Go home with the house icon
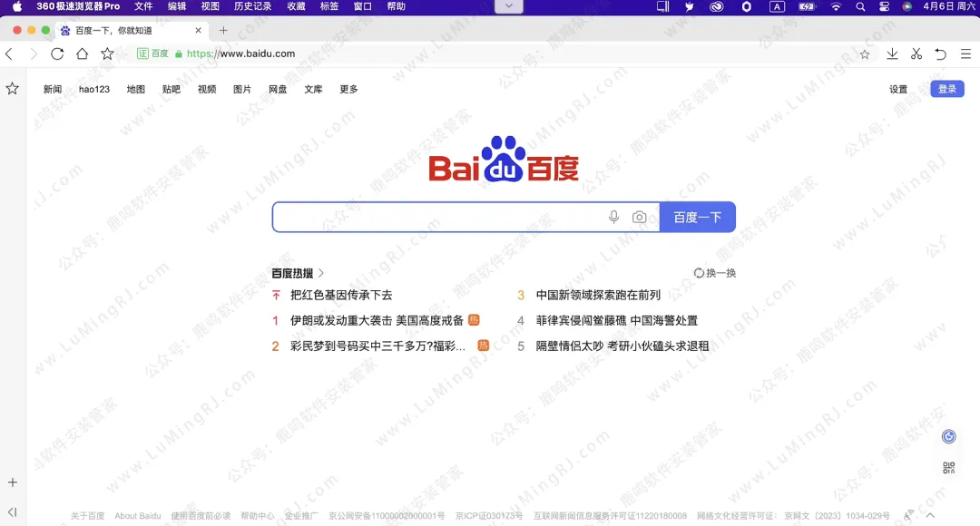This screenshot has height=526, width=980. tap(82, 54)
